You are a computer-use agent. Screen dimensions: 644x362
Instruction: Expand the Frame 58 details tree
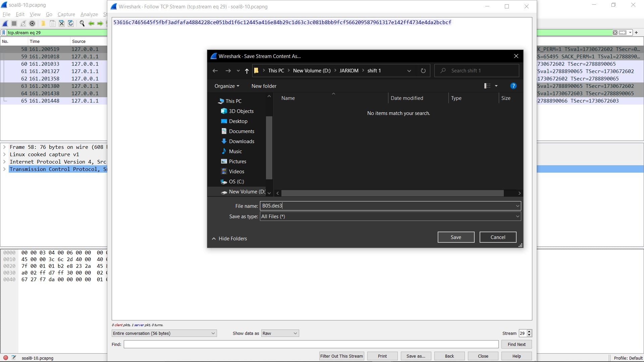(x=4, y=147)
